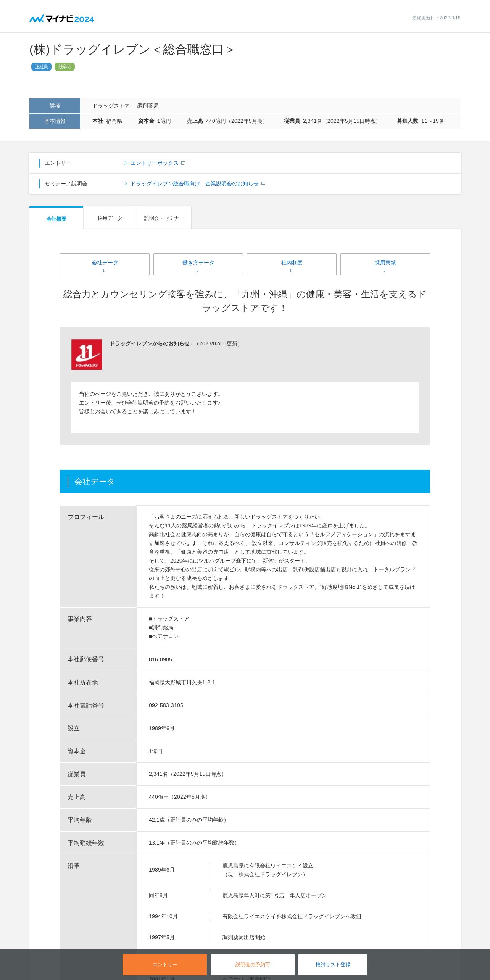This screenshot has width=490, height=980.
Task: Click the company title (株)ドラッグイレブン＜総合職窓口＞
Action: [131, 49]
